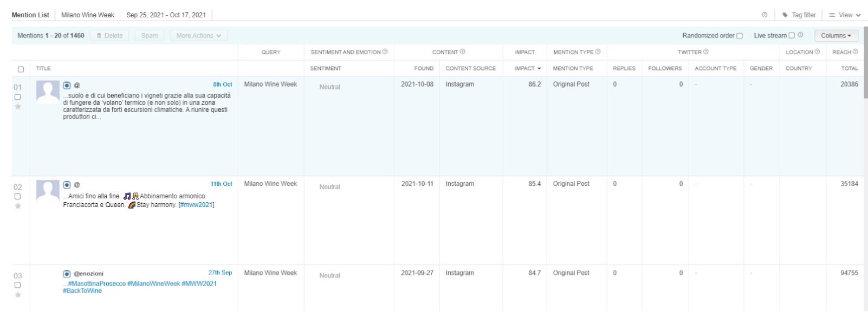Click the Spam button
This screenshot has width=868, height=323.
pyautogui.click(x=150, y=36)
